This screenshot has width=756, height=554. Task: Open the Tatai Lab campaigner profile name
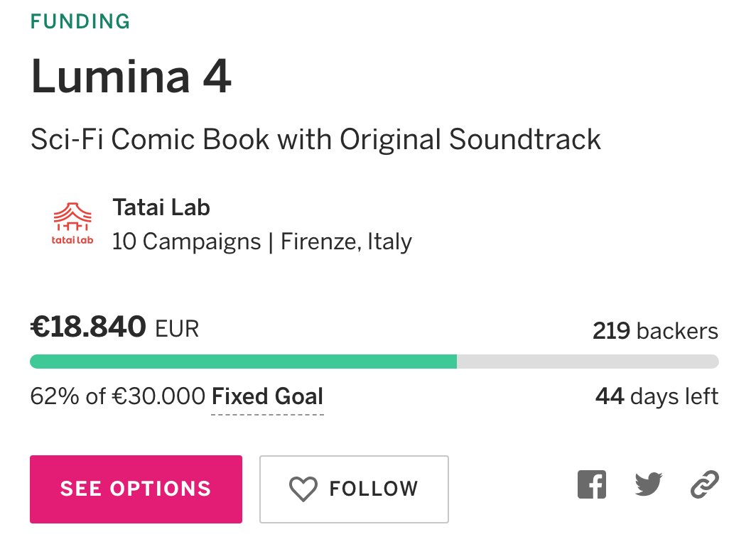[161, 208]
